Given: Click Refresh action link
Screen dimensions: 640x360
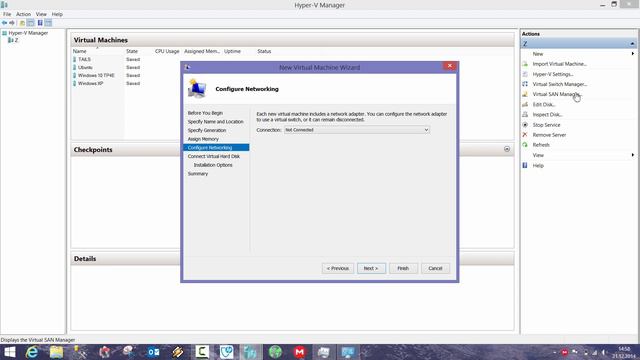Looking at the screenshot, I should click(541, 145).
